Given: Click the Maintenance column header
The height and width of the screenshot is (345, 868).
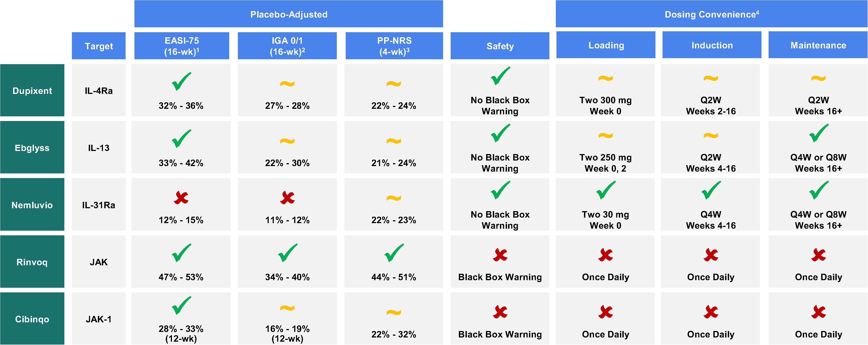Looking at the screenshot, I should point(818,45).
